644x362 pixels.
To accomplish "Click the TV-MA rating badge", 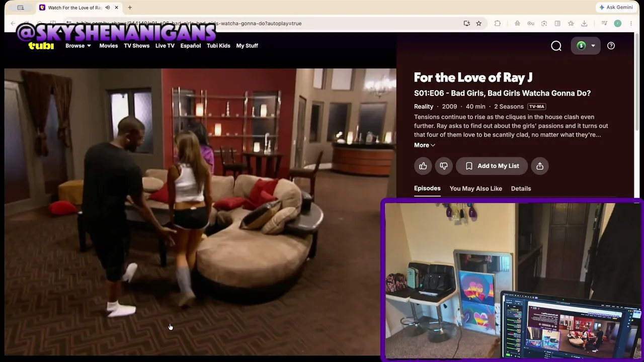I will coord(537,107).
